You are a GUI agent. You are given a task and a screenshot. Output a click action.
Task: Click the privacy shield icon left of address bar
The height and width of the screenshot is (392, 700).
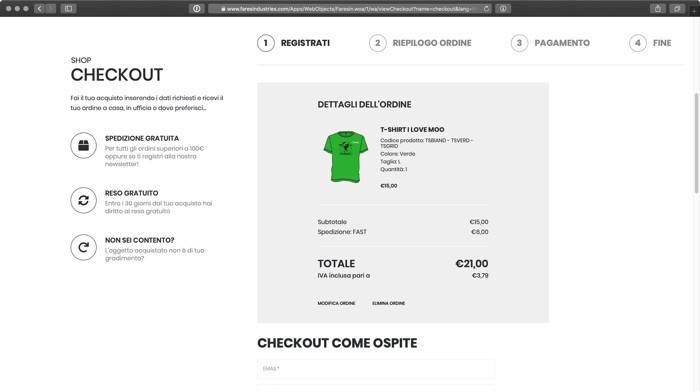pos(196,8)
